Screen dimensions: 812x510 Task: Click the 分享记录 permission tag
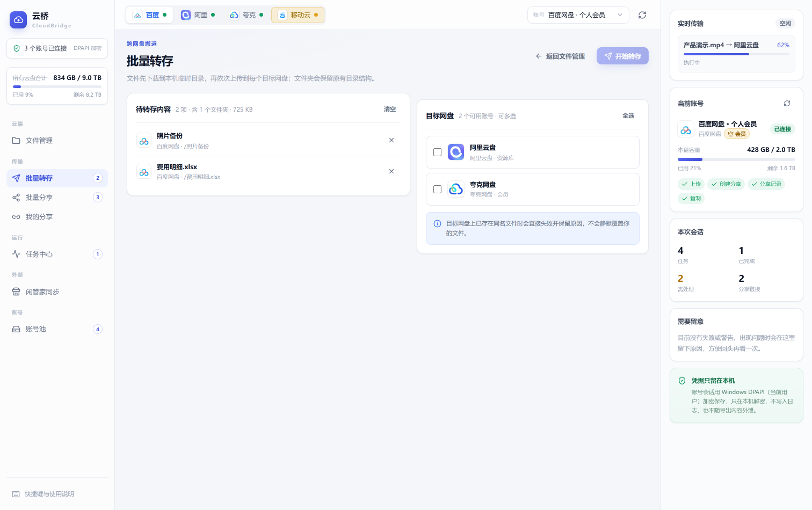click(x=766, y=184)
